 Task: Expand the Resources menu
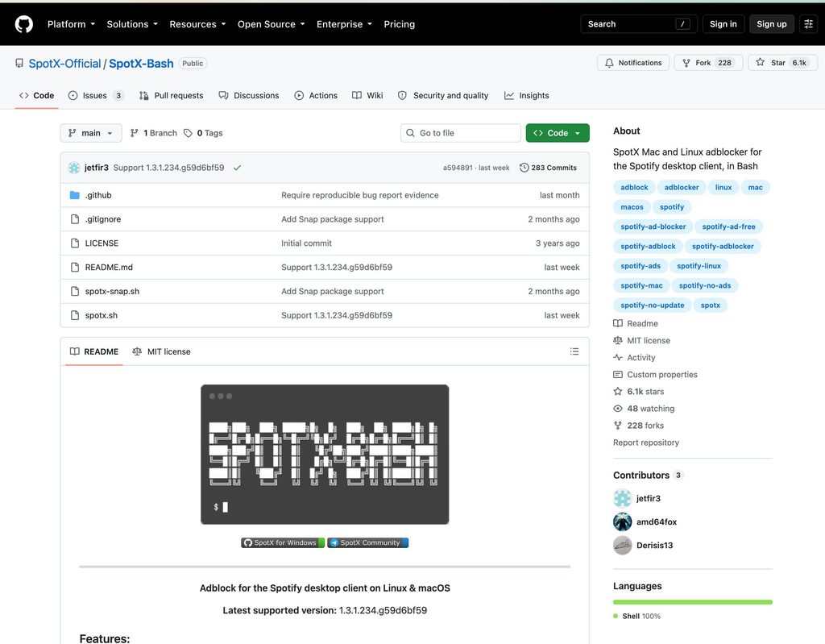(197, 24)
